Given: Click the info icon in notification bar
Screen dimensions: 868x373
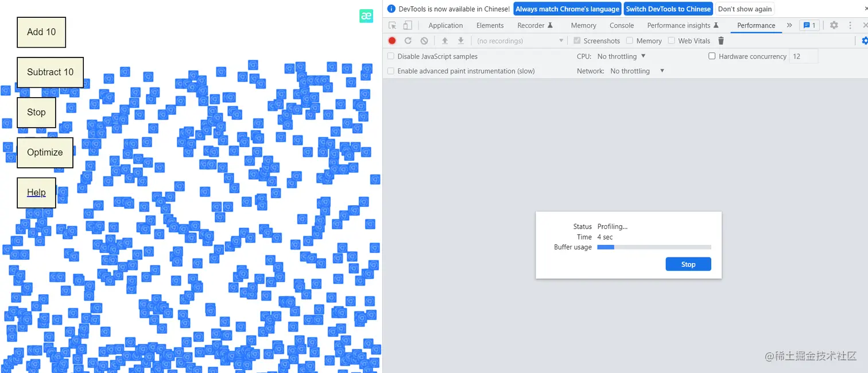Looking at the screenshot, I should (x=392, y=9).
